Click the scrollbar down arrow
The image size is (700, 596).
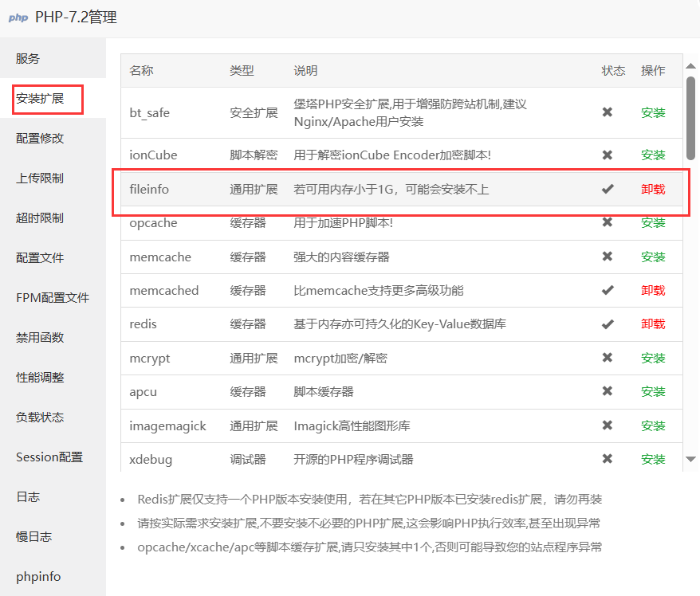[690, 459]
